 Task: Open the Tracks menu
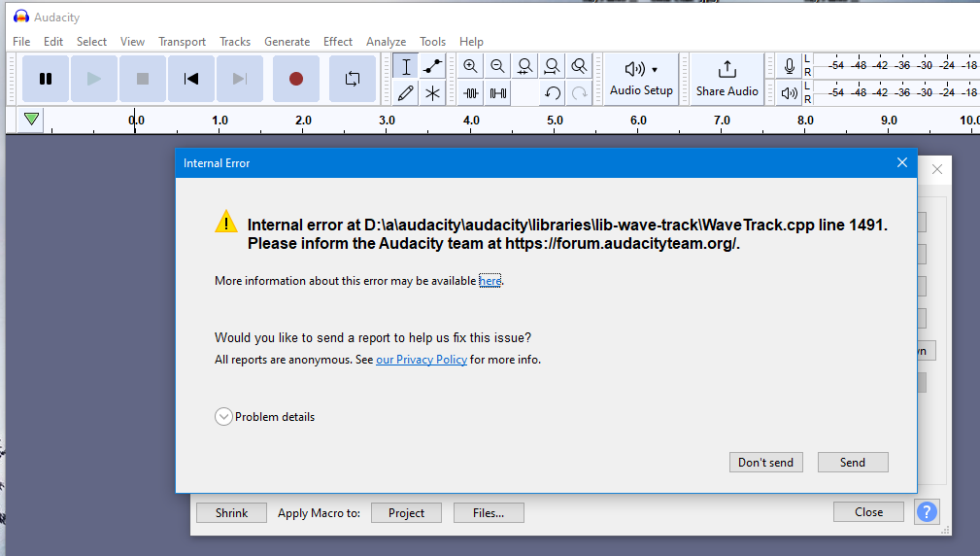click(x=235, y=41)
